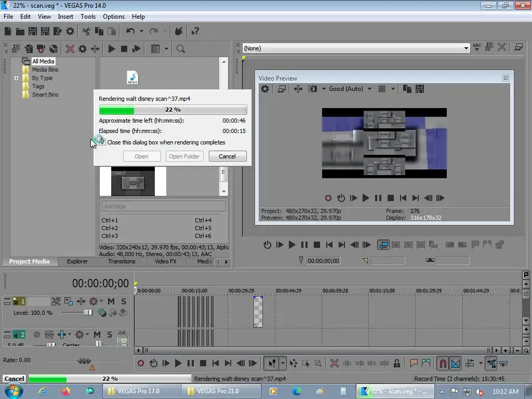This screenshot has height=399, width=532.
Task: Click the media search magnifier icon
Action: tap(180, 49)
